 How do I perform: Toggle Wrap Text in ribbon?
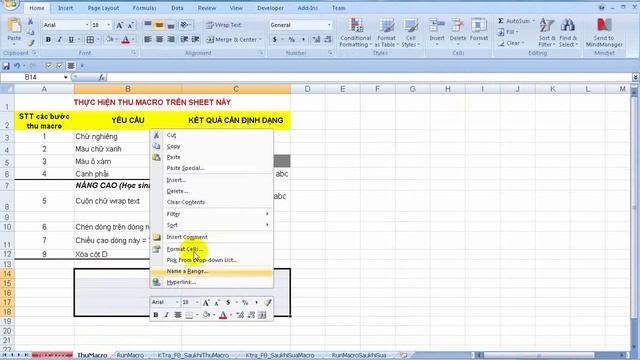224,25
